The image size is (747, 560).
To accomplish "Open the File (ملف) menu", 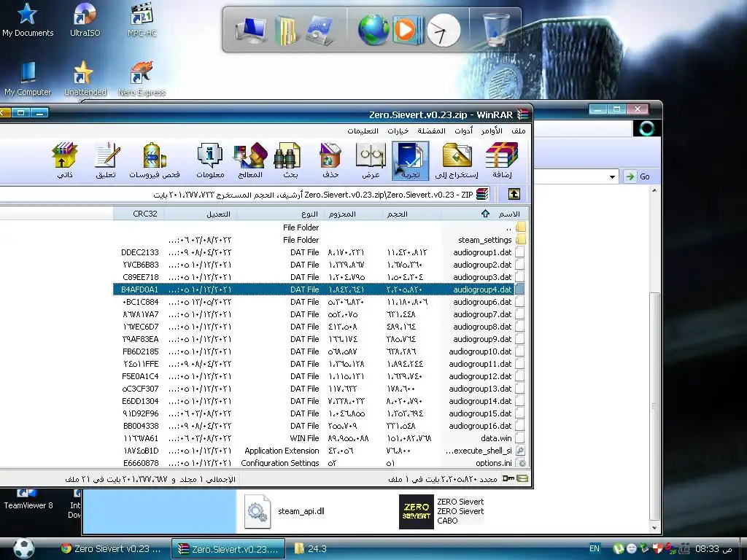I will 519,131.
